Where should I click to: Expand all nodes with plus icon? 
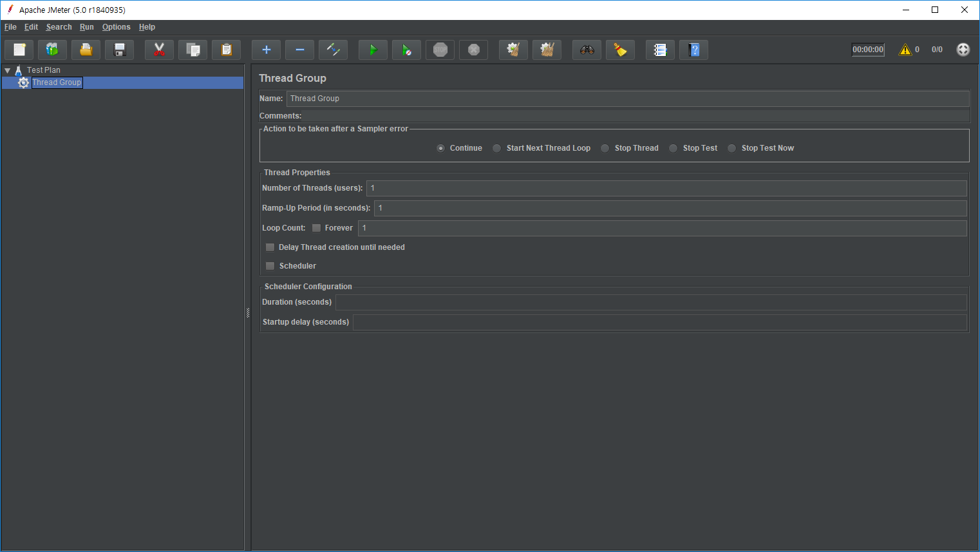coord(266,50)
